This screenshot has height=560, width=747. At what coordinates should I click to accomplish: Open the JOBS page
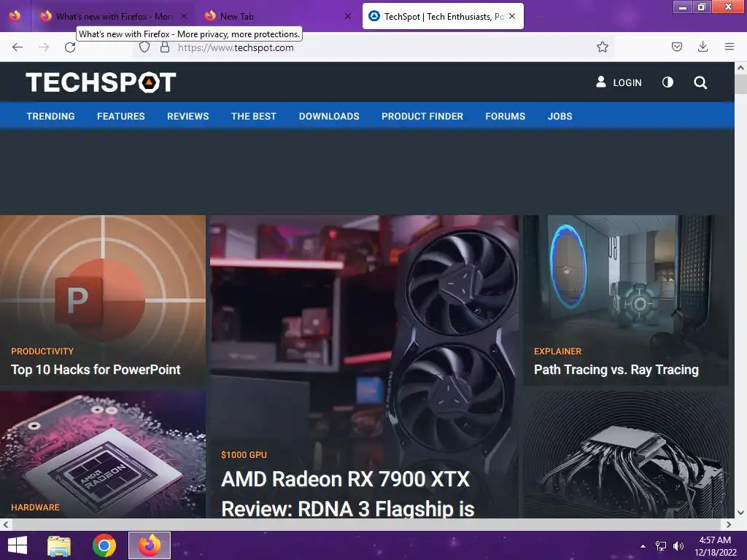click(560, 116)
